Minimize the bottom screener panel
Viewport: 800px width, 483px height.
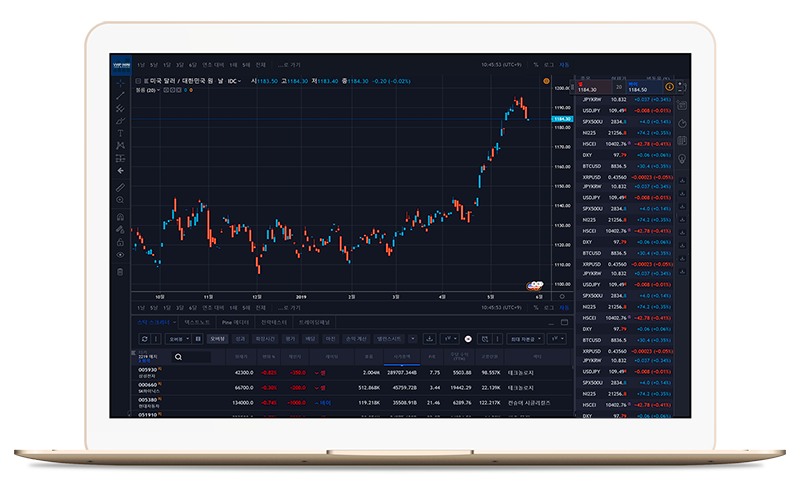coord(551,323)
